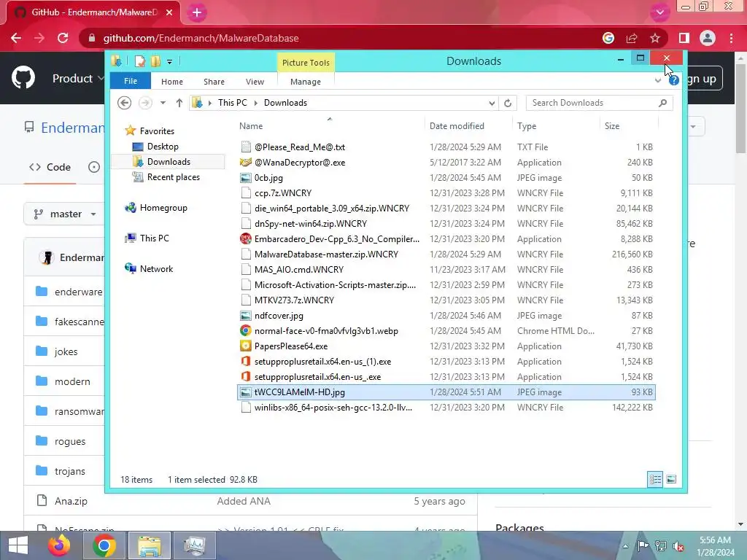Click the Chrome address bar URL
747x560 pixels.
[x=201, y=38]
